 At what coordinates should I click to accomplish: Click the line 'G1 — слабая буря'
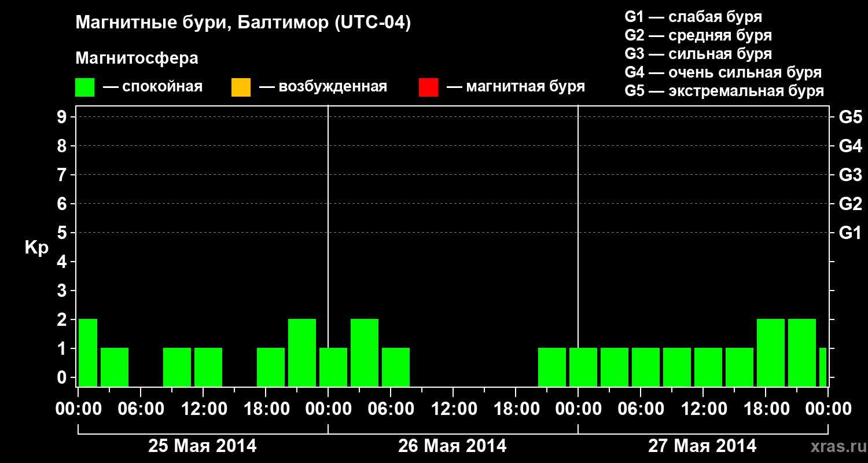[693, 16]
